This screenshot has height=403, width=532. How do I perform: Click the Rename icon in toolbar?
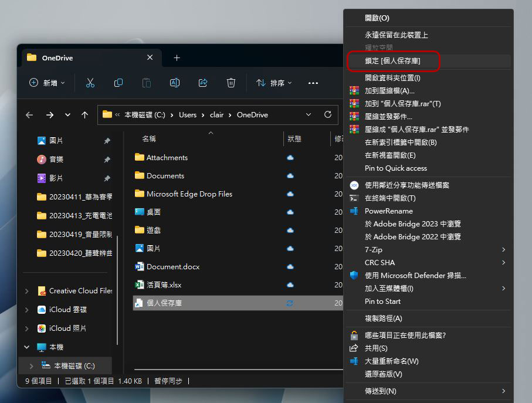[175, 83]
